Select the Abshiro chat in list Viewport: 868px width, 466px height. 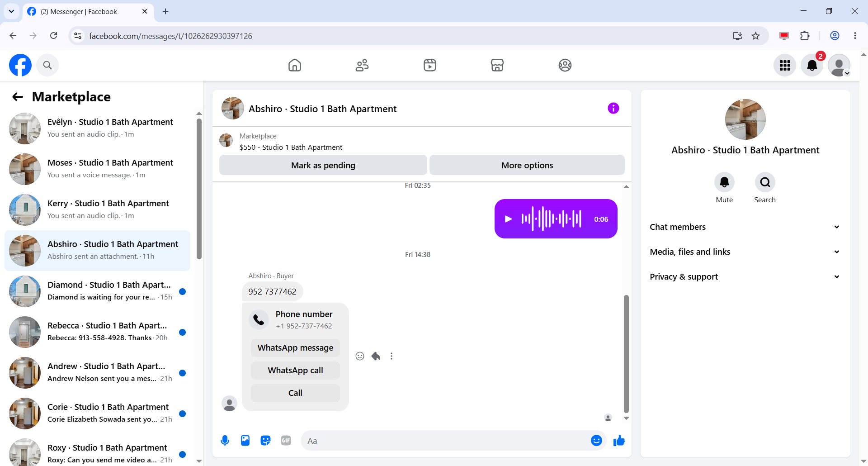point(97,251)
